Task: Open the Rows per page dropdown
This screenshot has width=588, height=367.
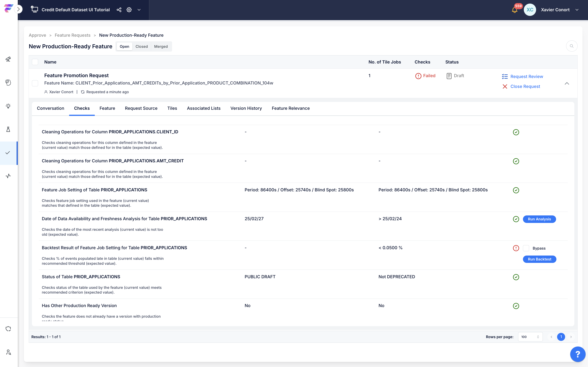Action: (x=530, y=337)
